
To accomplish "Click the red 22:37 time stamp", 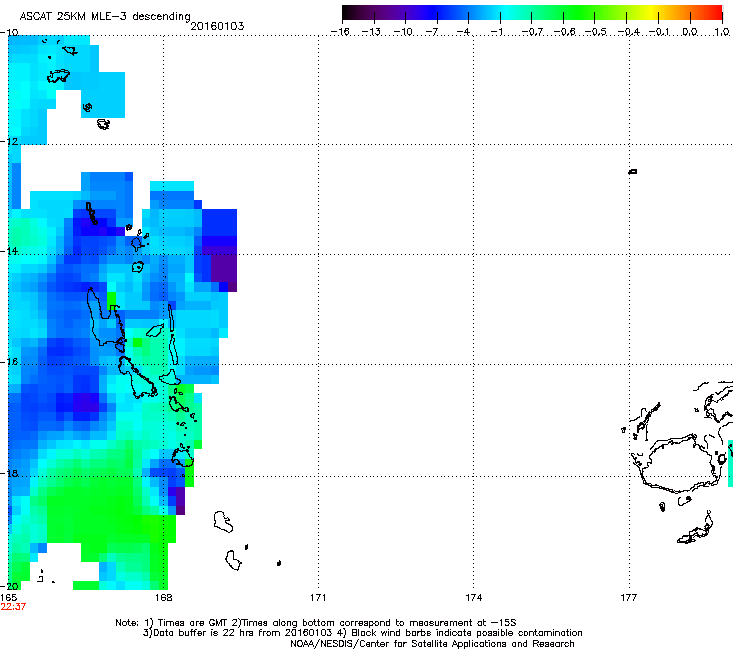I will [x=13, y=607].
